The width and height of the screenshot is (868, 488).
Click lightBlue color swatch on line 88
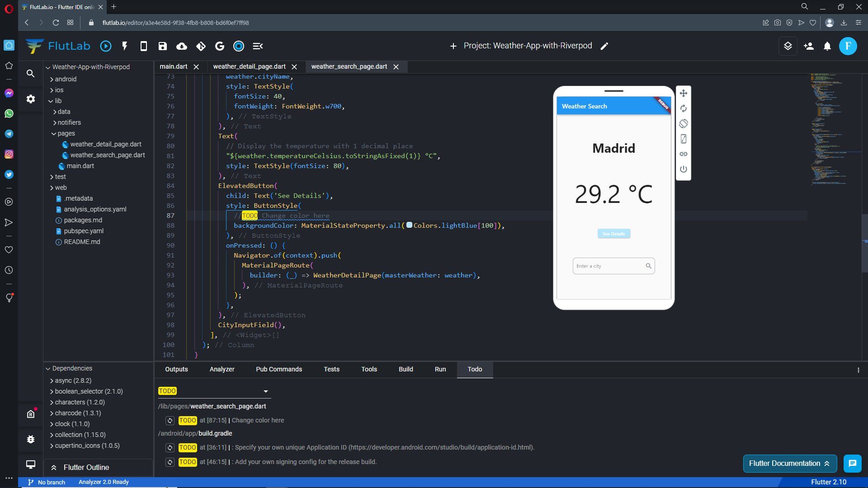409,225
